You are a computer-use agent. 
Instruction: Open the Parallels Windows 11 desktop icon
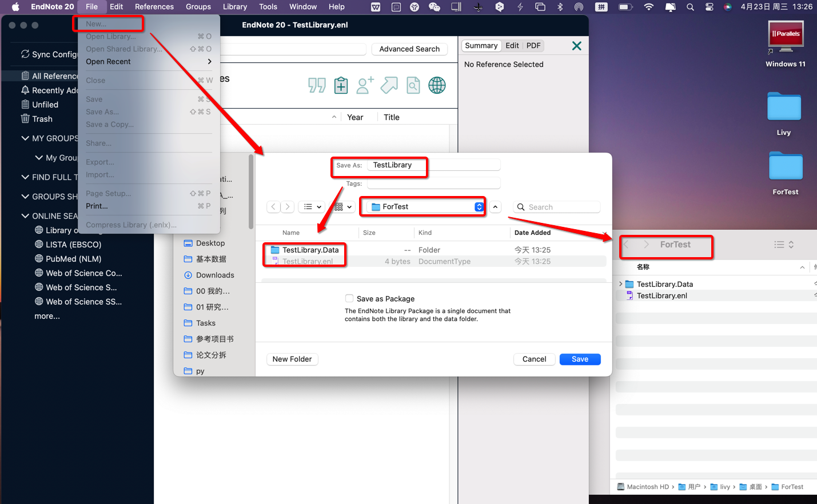point(786,43)
